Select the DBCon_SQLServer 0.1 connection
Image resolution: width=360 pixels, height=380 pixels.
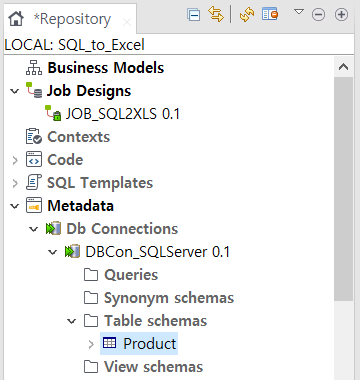(x=157, y=252)
